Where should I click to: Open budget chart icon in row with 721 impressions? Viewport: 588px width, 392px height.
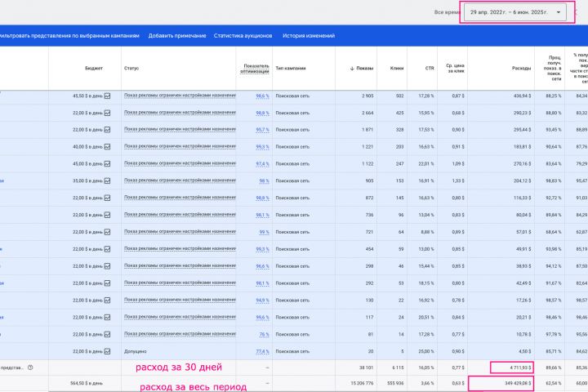(107, 232)
